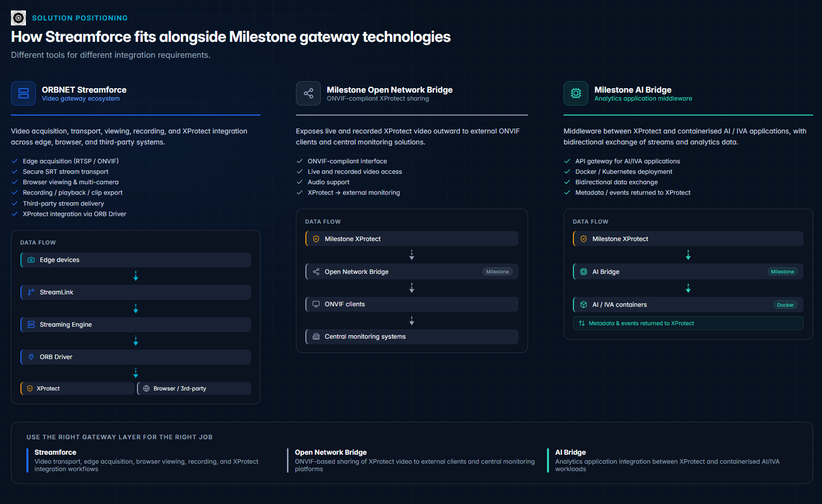Click the share icon in Open Network Bridge flow row

click(x=316, y=272)
